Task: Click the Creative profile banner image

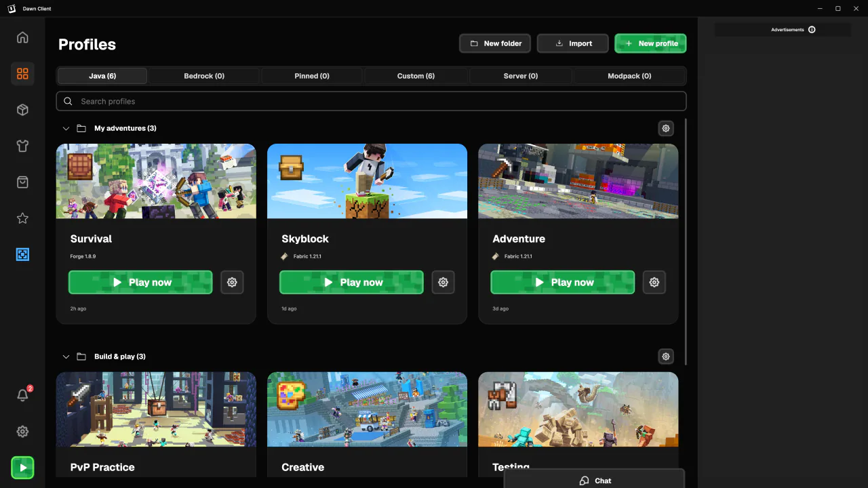Action: (367, 409)
